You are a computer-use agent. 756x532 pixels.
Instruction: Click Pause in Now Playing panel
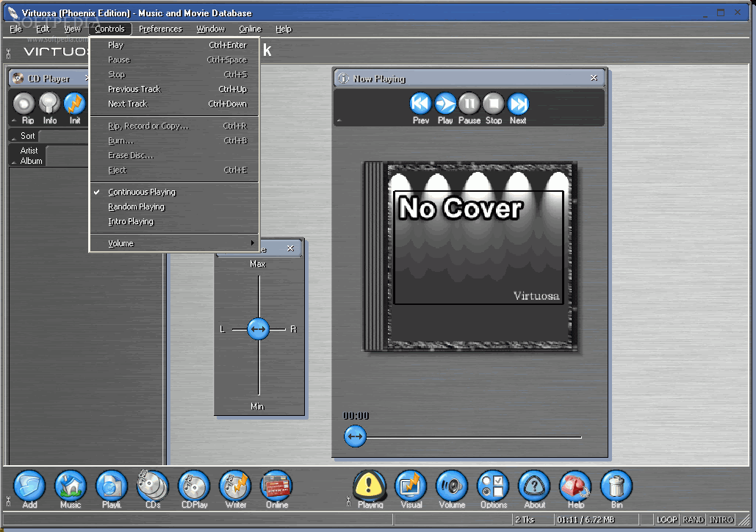469,109
